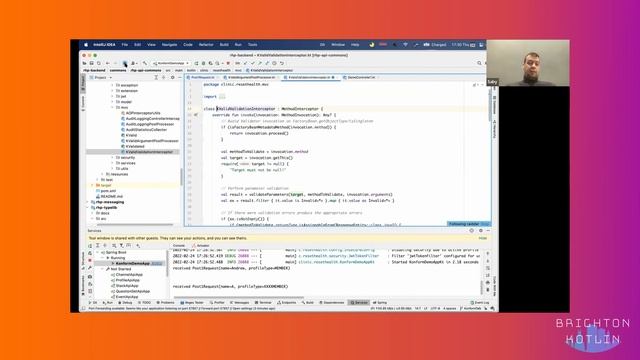Viewport: 640px width, 360px height.
Task: Collapse the Running node in Services
Action: (103, 258)
